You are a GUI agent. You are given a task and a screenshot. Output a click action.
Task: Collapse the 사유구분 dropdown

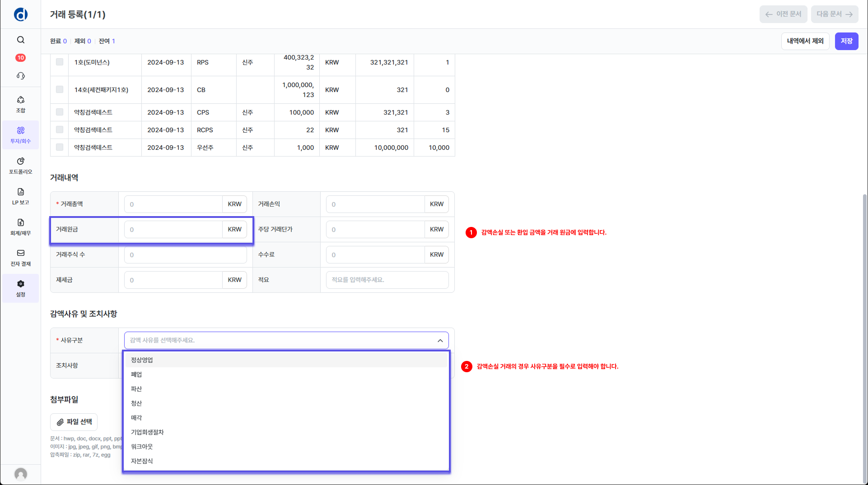click(x=440, y=341)
